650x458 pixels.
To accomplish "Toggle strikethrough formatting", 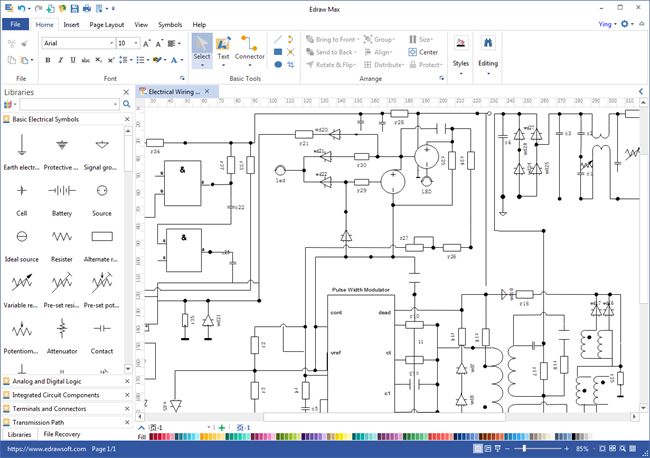I will click(x=85, y=60).
